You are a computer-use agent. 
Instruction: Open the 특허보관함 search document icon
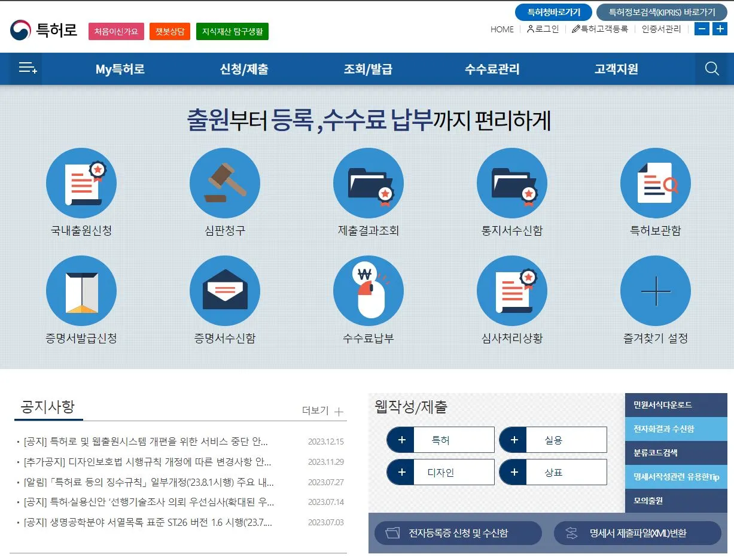656,184
